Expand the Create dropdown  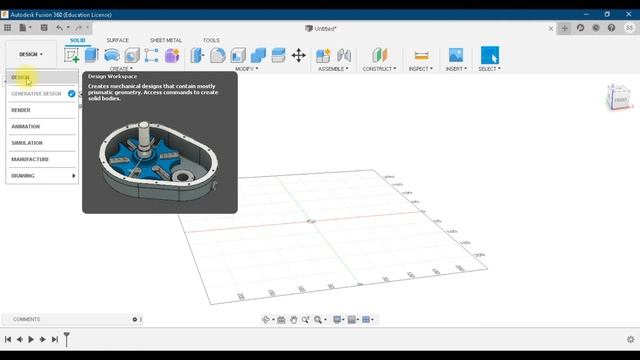tap(121, 69)
